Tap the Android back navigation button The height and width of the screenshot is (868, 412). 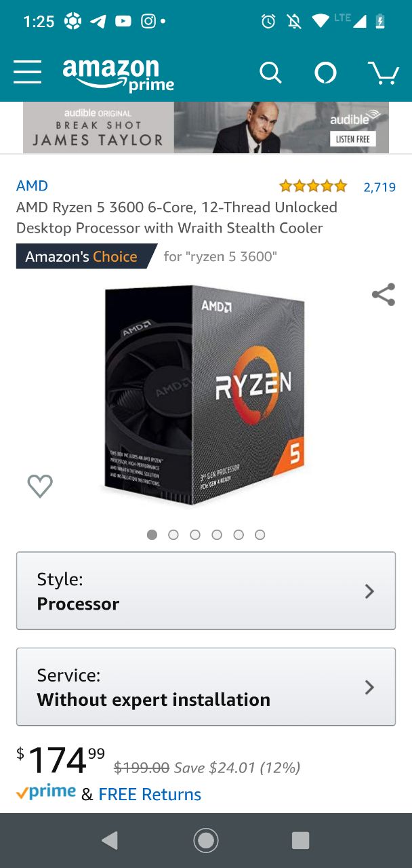coord(109,841)
